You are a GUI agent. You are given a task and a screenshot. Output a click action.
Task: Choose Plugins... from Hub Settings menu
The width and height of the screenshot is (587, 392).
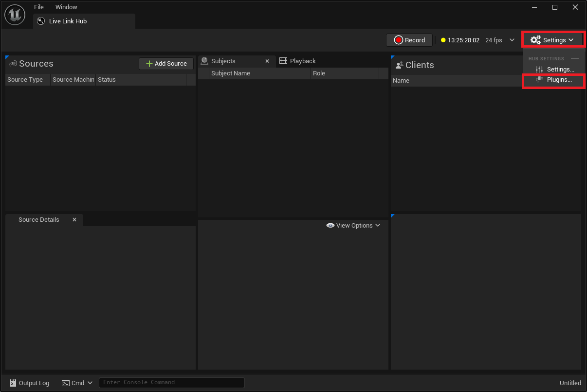point(559,80)
